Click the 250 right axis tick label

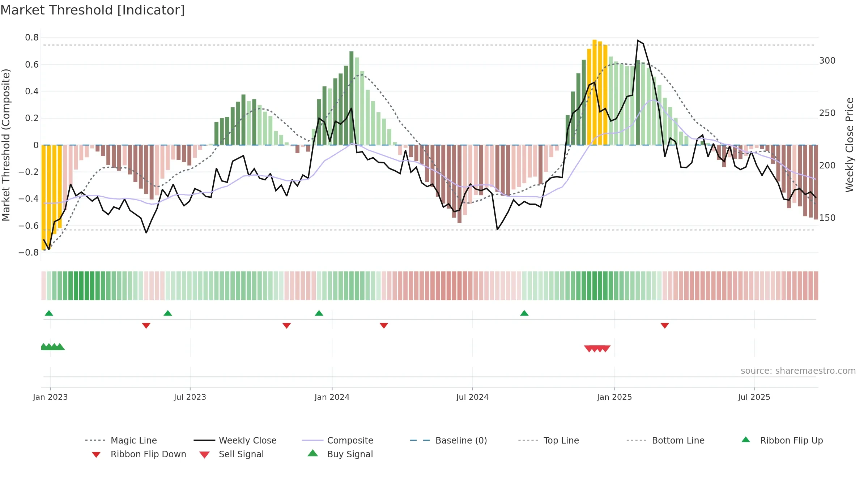click(827, 113)
